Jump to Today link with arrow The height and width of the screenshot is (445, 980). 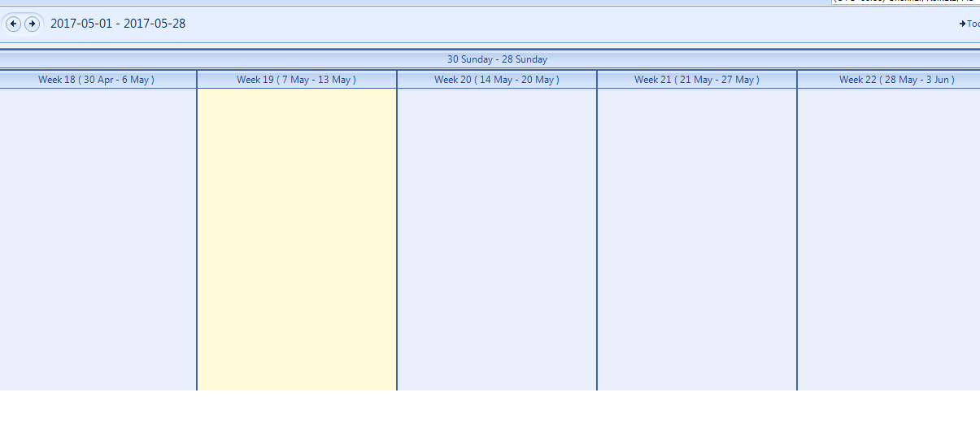pyautogui.click(x=969, y=24)
